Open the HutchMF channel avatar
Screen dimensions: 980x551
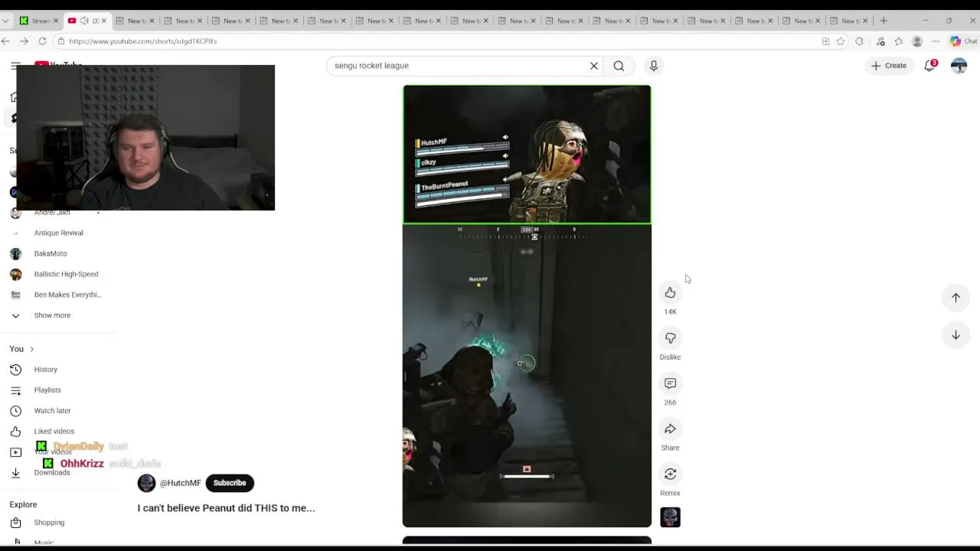click(x=146, y=483)
